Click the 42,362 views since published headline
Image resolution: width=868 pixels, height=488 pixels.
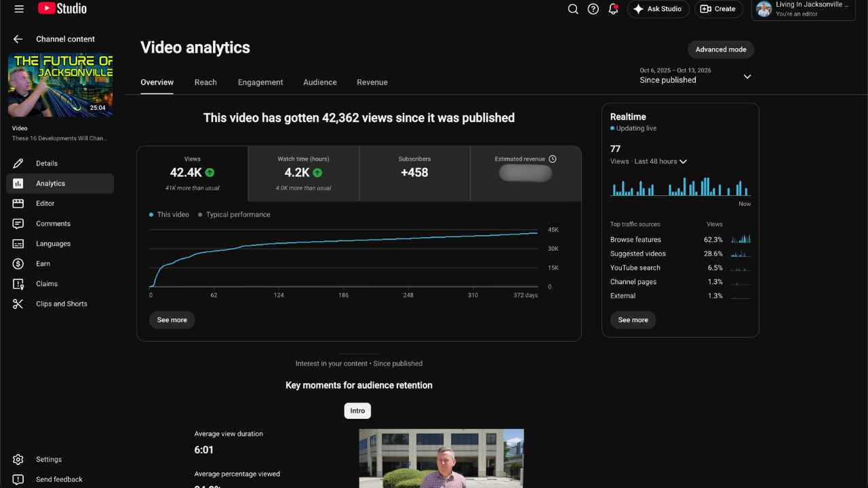(359, 118)
